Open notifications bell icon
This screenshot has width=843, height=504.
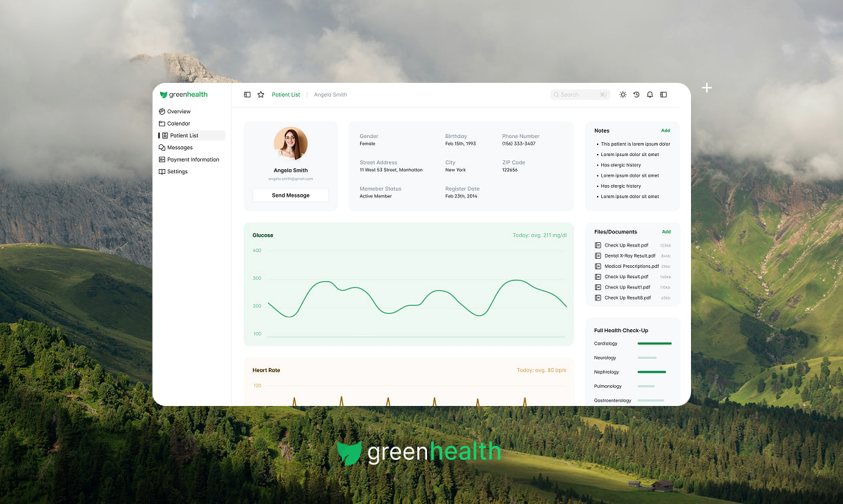650,95
